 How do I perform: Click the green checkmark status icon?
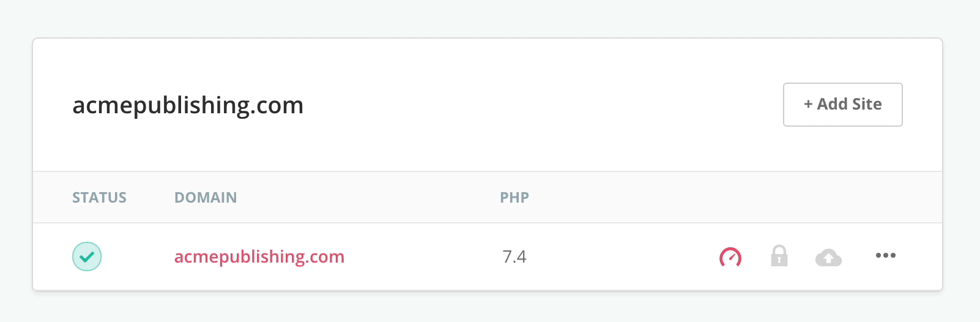(x=87, y=256)
